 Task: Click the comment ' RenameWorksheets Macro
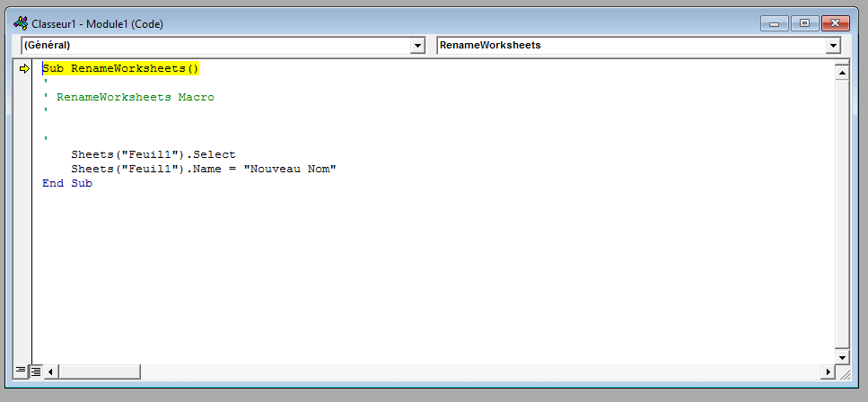coord(128,98)
